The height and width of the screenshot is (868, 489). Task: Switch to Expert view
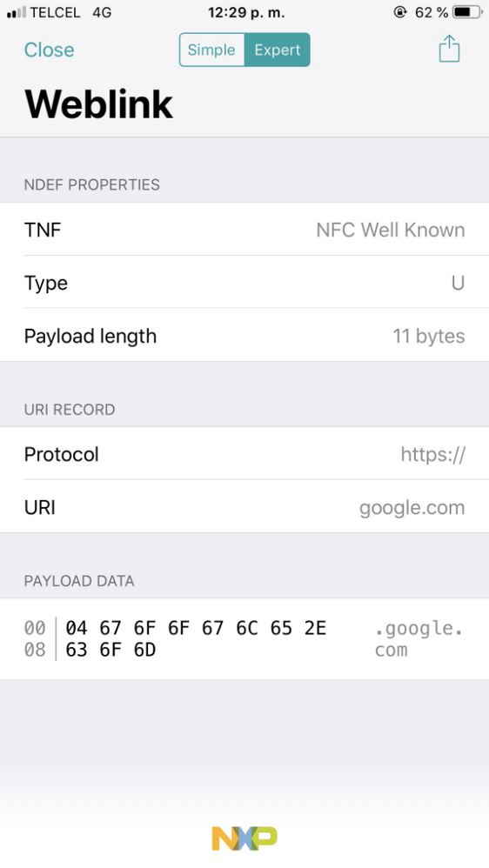(x=277, y=50)
